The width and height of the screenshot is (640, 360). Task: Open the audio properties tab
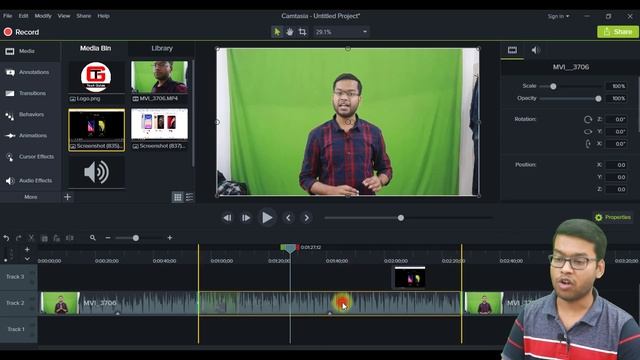(536, 50)
